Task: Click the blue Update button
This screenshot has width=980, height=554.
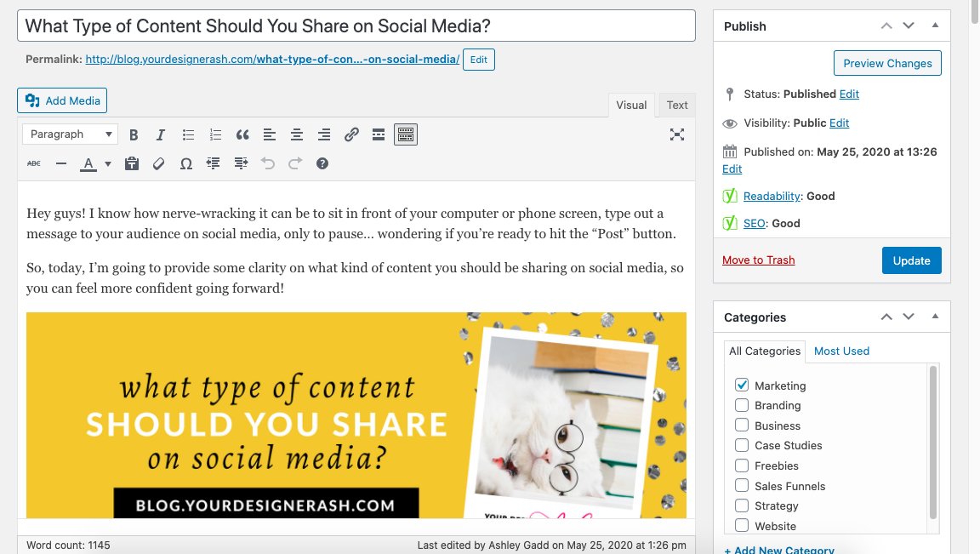Action: [911, 260]
